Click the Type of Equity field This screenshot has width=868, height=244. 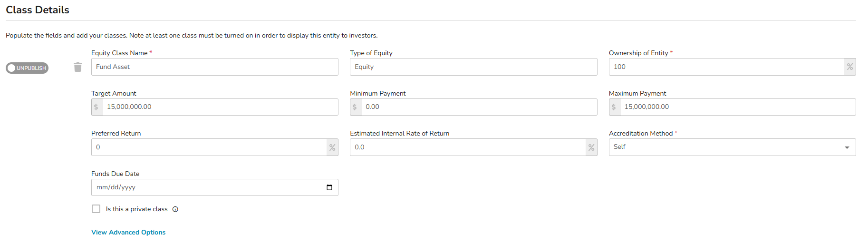(473, 67)
